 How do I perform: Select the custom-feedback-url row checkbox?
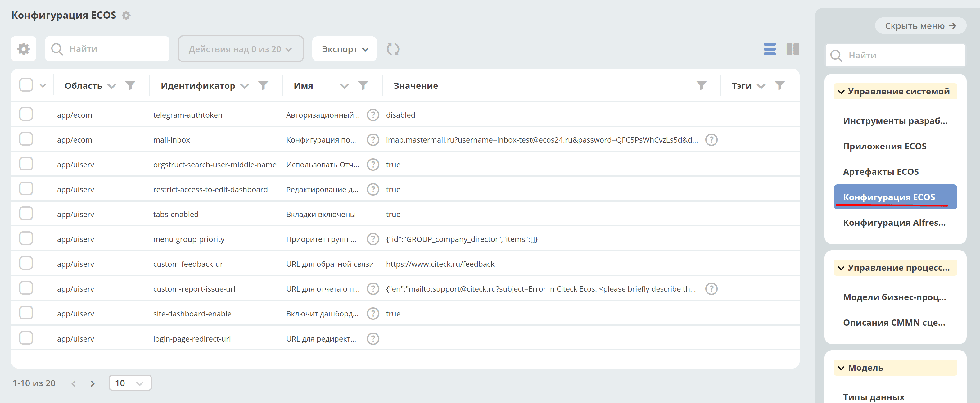26,263
